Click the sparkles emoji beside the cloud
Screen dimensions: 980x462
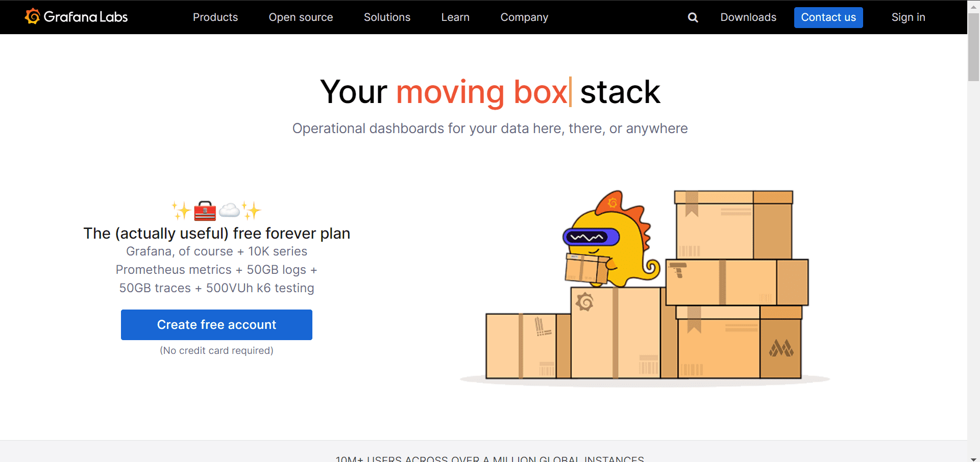coord(251,210)
